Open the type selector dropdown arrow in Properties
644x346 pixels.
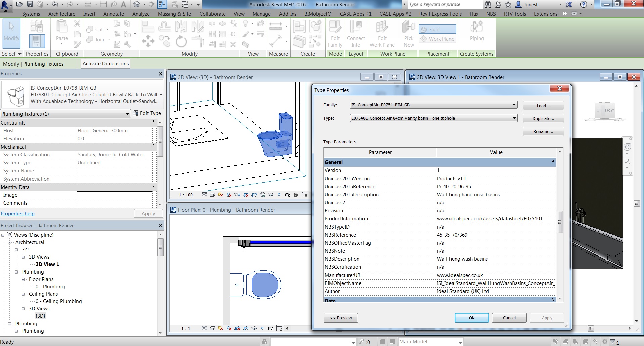pyautogui.click(x=161, y=95)
